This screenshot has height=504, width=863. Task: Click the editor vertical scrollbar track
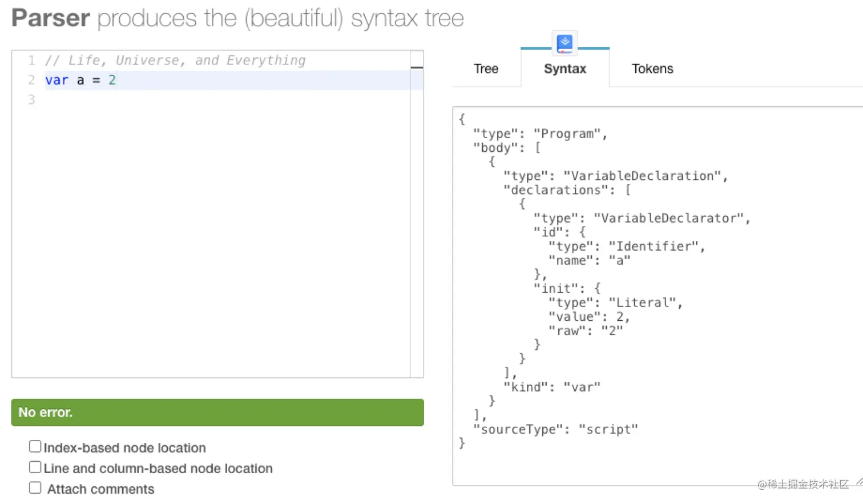[x=417, y=214]
